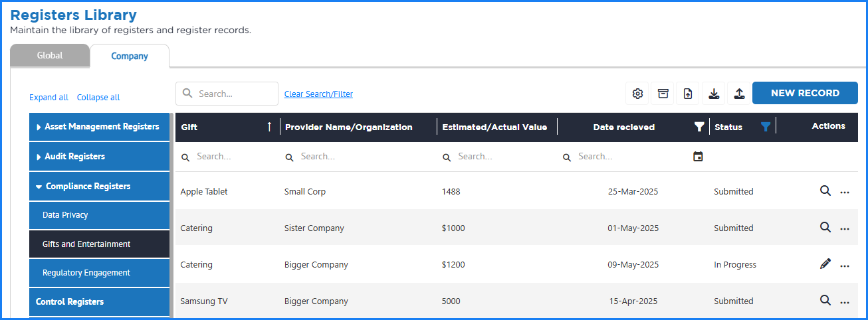Screen dimensions: 868x320
Task: Select the Company tab
Action: (130, 56)
